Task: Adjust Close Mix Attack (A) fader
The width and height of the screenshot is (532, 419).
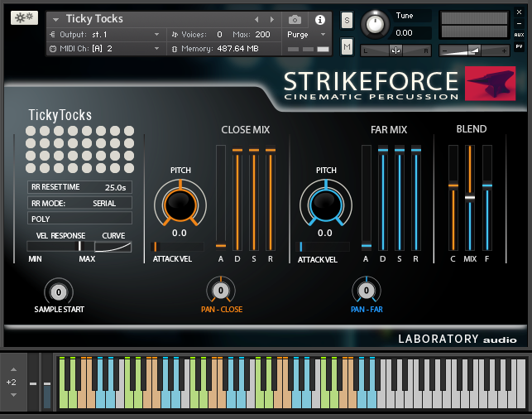Action: pyautogui.click(x=221, y=245)
